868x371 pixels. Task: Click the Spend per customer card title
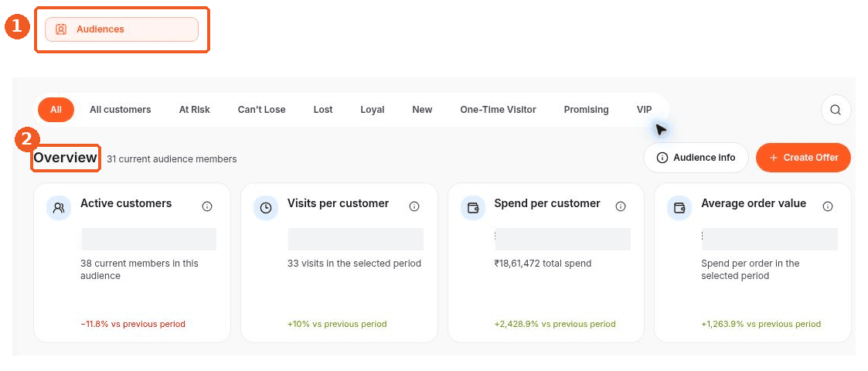[547, 203]
